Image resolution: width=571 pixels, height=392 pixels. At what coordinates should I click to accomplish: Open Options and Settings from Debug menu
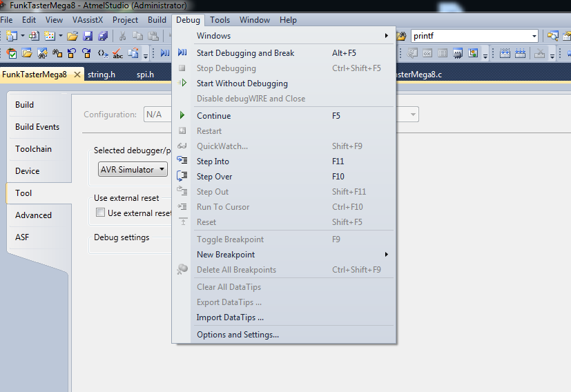284,335
